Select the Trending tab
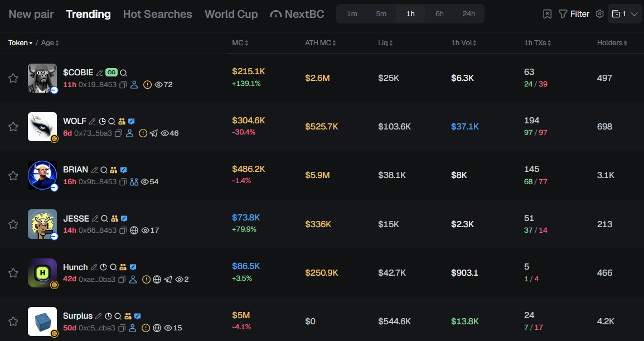Screen dimensions: 644x341 [x=88, y=14]
